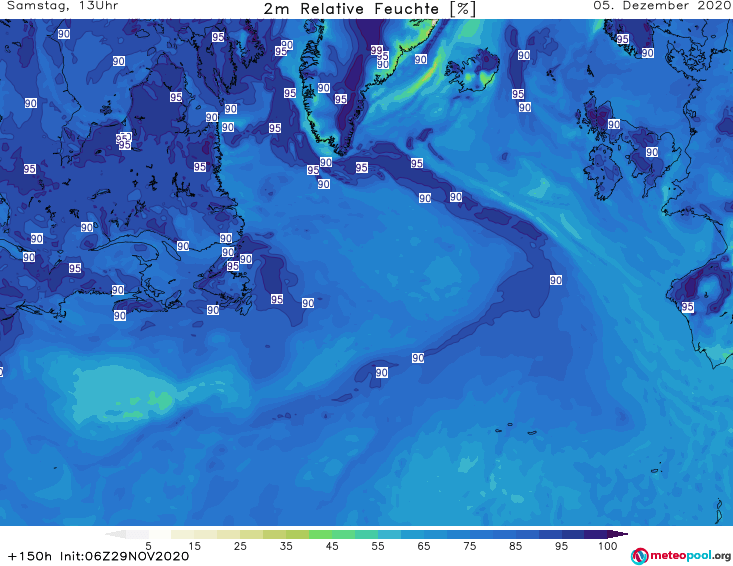
Task: Click the meteopool.org logo
Action: tap(681, 556)
